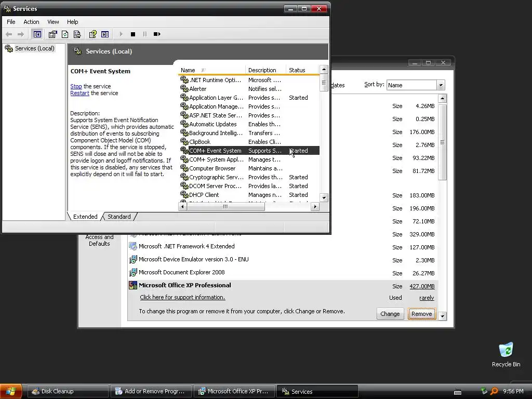Click the Windows Start button

click(x=11, y=391)
